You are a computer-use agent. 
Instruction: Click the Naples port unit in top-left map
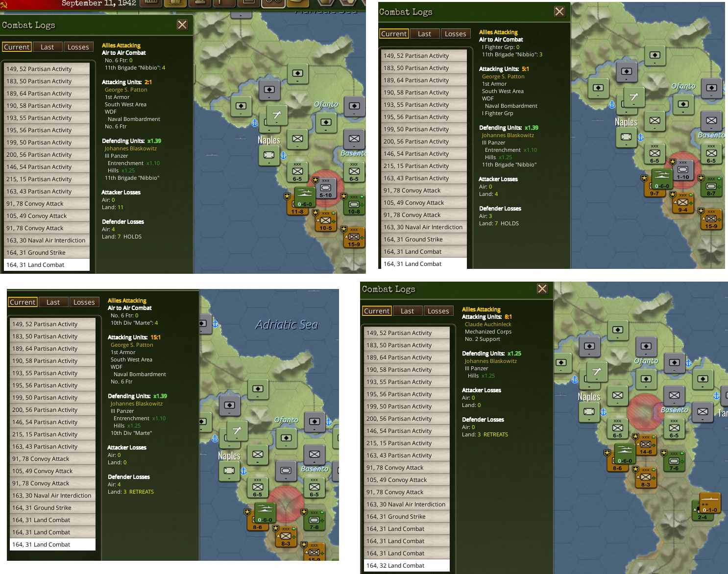tap(269, 155)
